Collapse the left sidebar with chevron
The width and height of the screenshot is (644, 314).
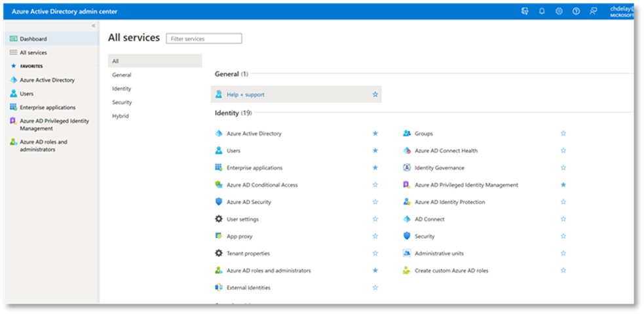[93, 26]
